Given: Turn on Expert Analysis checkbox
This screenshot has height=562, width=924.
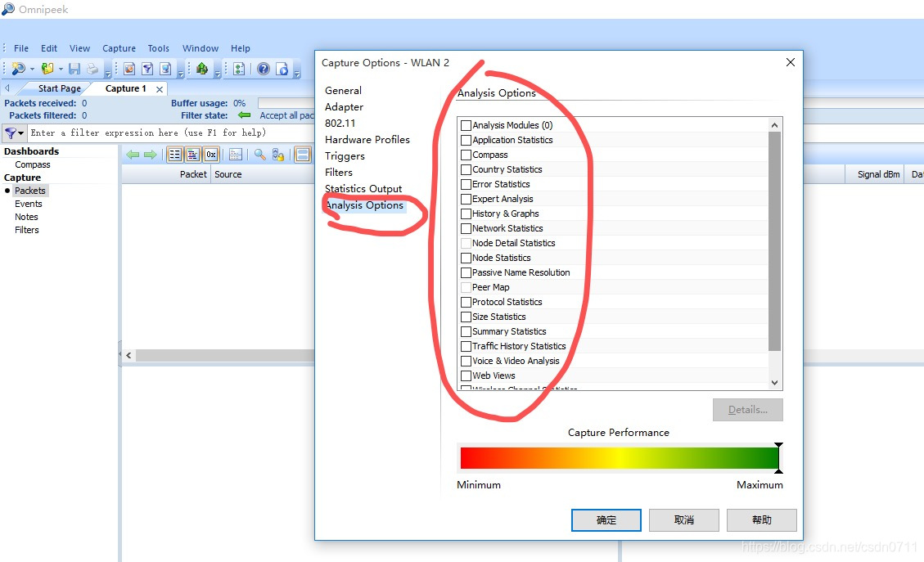Looking at the screenshot, I should pos(466,199).
